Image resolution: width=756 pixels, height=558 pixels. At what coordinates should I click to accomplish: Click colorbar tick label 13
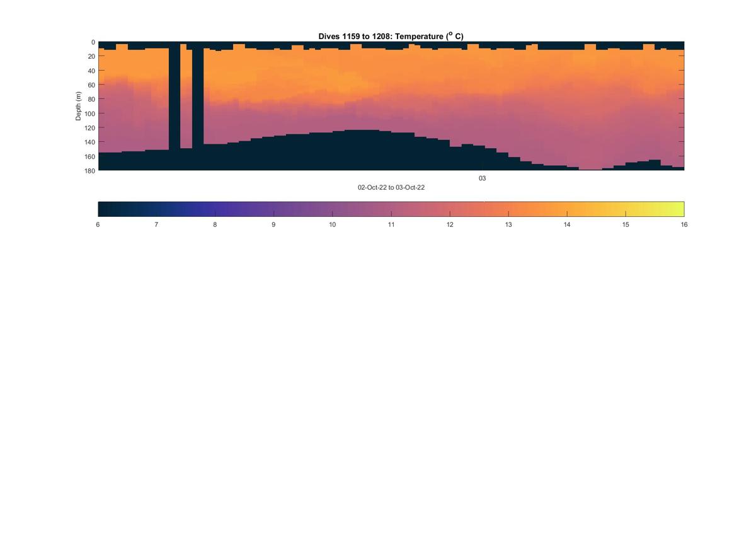point(508,224)
